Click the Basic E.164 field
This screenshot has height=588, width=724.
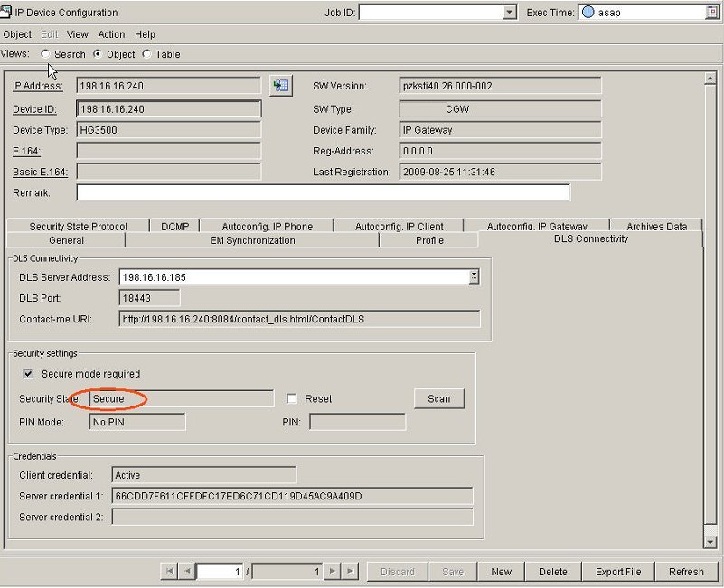(168, 172)
